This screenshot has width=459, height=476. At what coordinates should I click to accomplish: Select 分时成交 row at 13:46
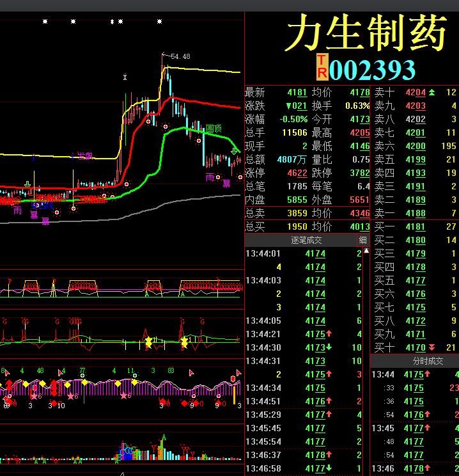[x=415, y=468]
